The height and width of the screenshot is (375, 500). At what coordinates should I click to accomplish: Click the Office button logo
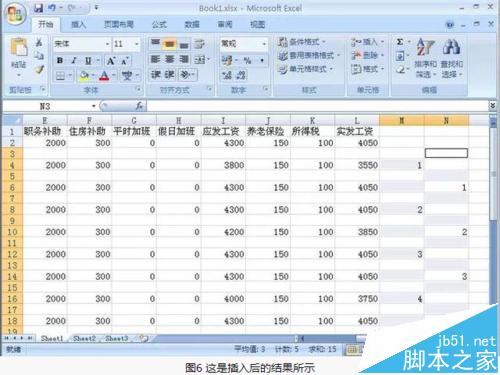pos(15,14)
